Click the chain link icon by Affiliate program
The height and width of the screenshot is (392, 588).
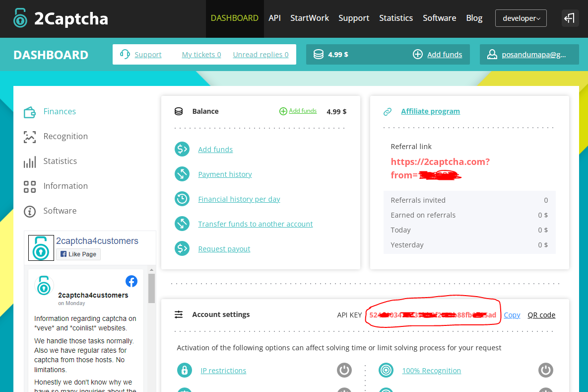(388, 111)
